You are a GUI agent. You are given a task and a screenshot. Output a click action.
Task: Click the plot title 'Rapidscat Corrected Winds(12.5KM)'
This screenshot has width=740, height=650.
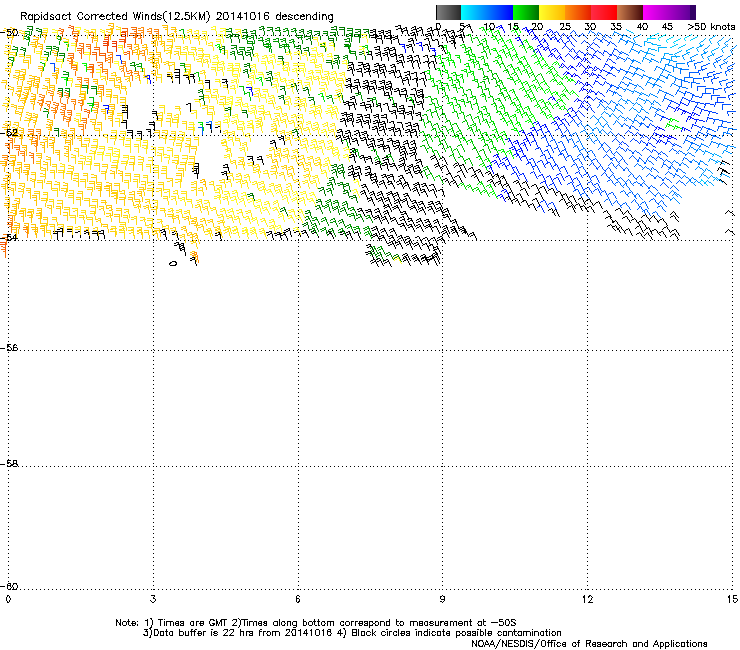tap(115, 17)
